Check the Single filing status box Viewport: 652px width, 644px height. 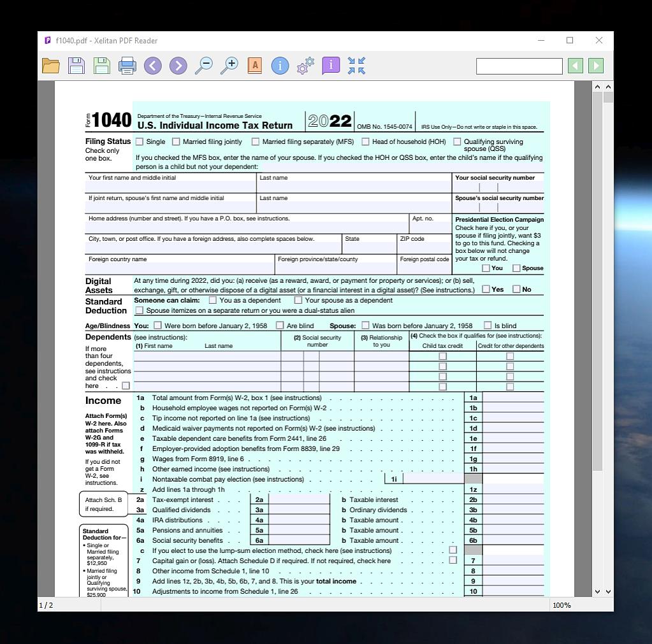tap(140, 141)
